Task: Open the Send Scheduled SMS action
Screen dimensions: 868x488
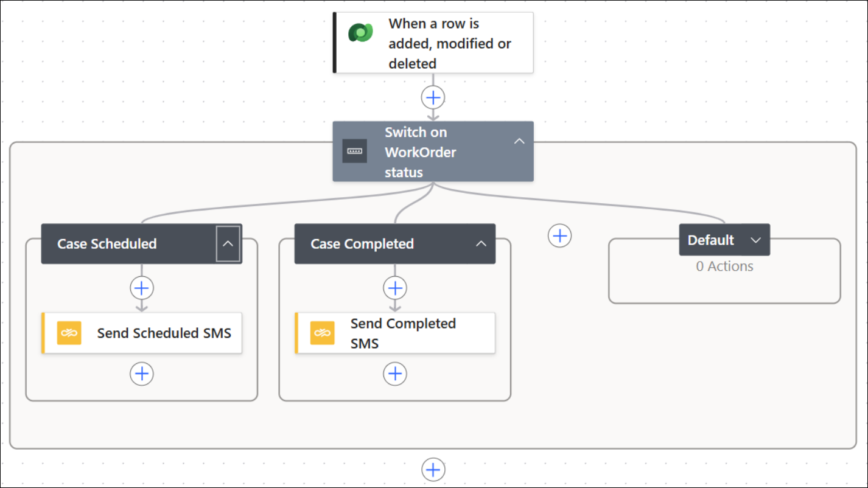Action: (142, 333)
